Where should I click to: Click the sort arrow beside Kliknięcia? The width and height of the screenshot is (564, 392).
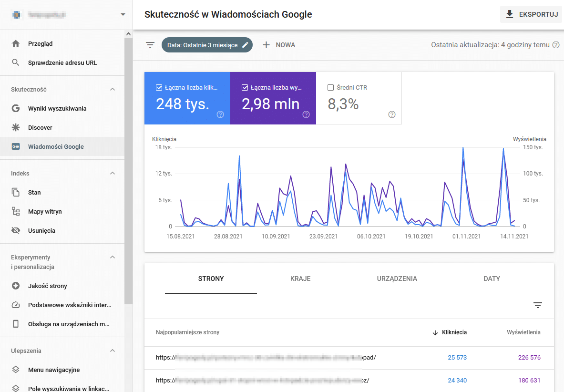click(435, 333)
